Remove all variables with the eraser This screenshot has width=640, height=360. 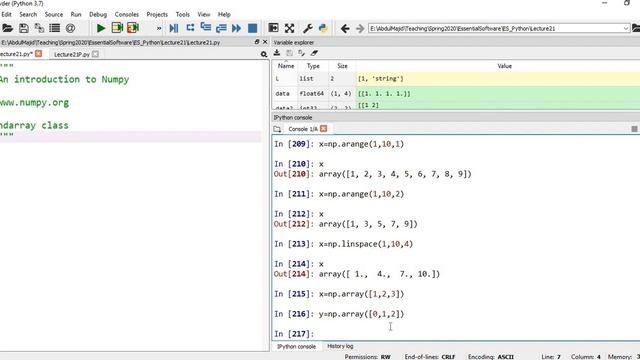tap(314, 53)
